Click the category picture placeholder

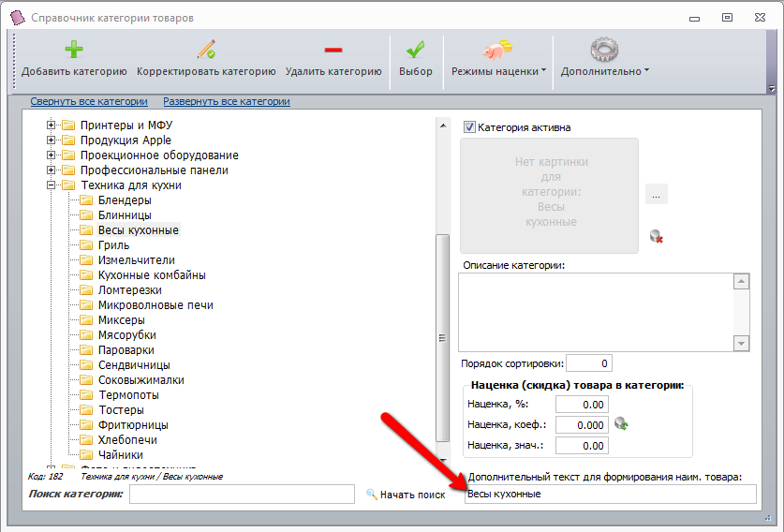coord(550,196)
